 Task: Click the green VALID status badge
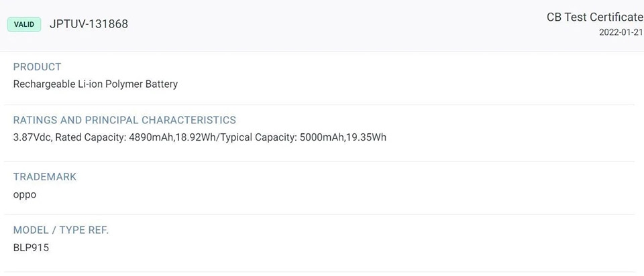pos(24,24)
